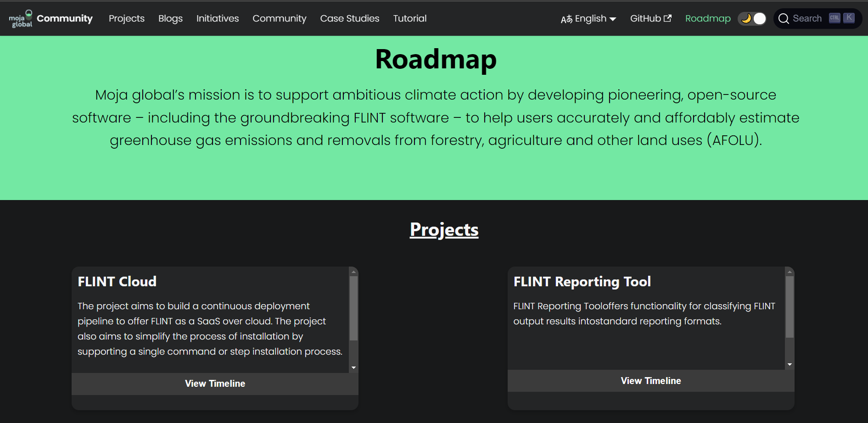Select Case Studies in navigation
Image resolution: width=868 pixels, height=423 pixels.
(x=350, y=18)
